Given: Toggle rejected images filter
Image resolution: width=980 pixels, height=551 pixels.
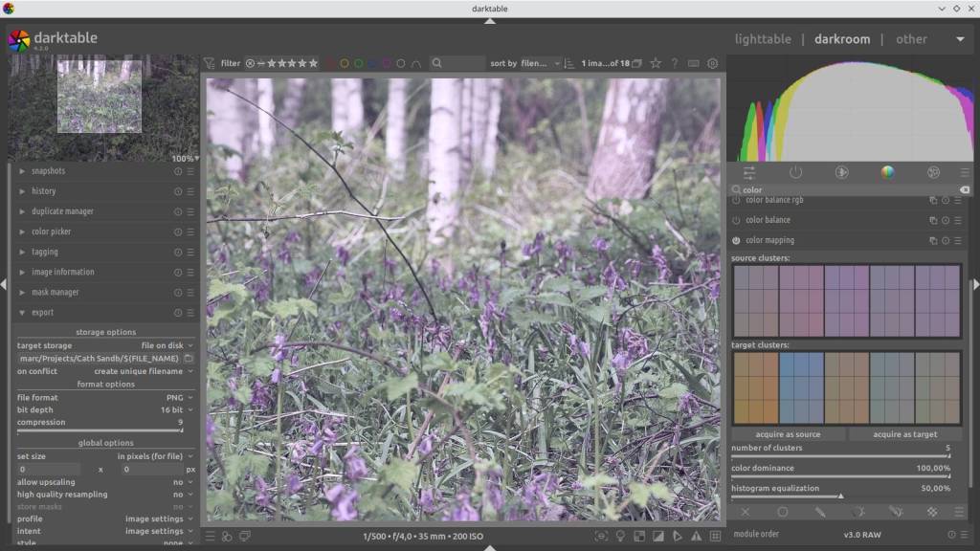Looking at the screenshot, I should coord(250,63).
